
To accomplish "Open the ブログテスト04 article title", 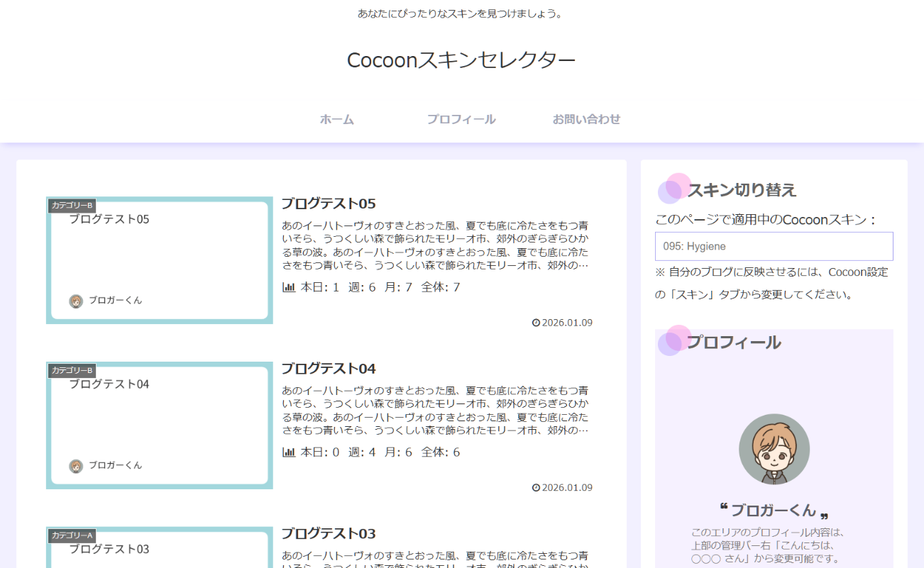I will [x=329, y=369].
